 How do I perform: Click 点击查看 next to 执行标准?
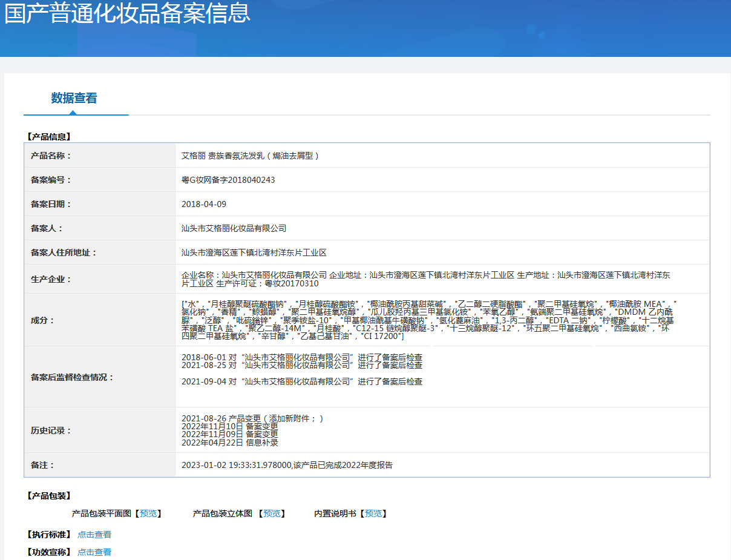[94, 535]
